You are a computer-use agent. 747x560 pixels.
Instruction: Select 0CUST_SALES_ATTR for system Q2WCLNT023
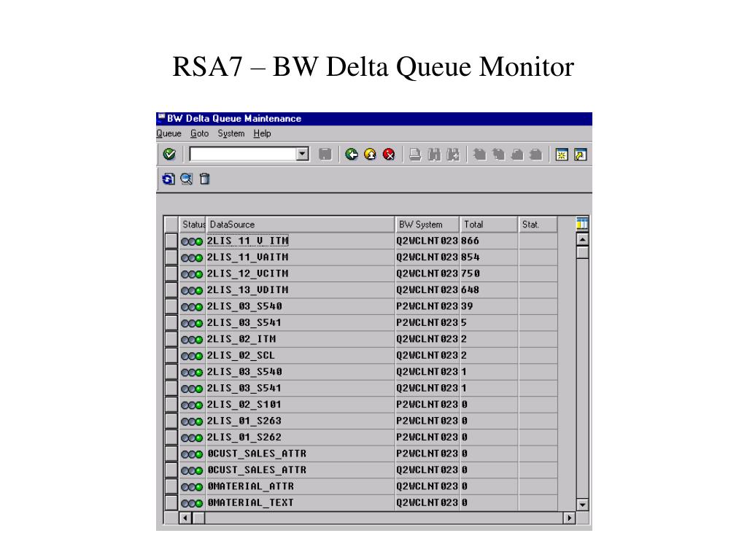[300, 470]
